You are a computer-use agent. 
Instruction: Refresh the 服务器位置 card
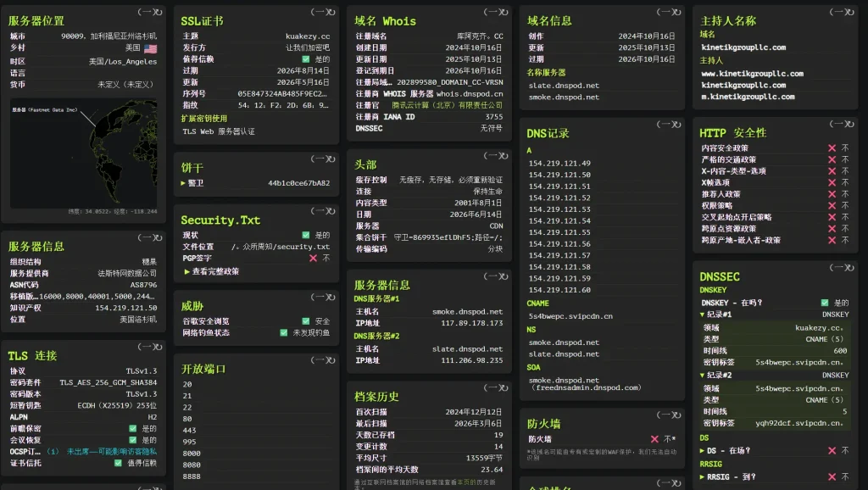tap(158, 12)
